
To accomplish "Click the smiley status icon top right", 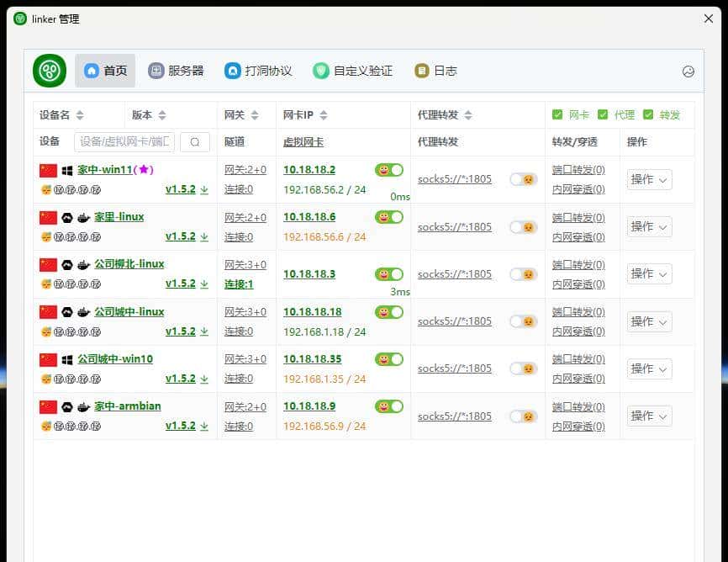I will pos(688,72).
